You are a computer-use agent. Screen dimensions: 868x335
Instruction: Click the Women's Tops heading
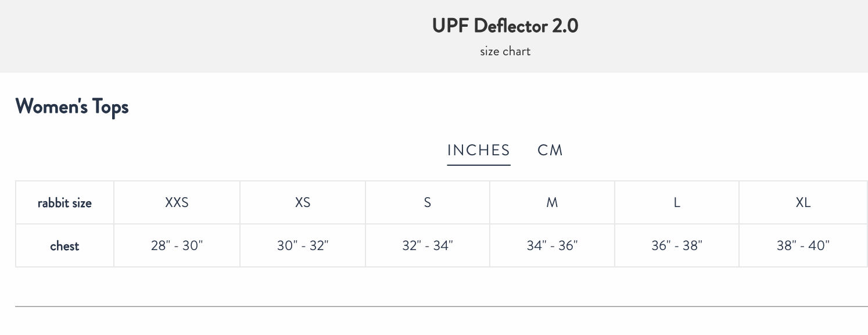click(72, 107)
